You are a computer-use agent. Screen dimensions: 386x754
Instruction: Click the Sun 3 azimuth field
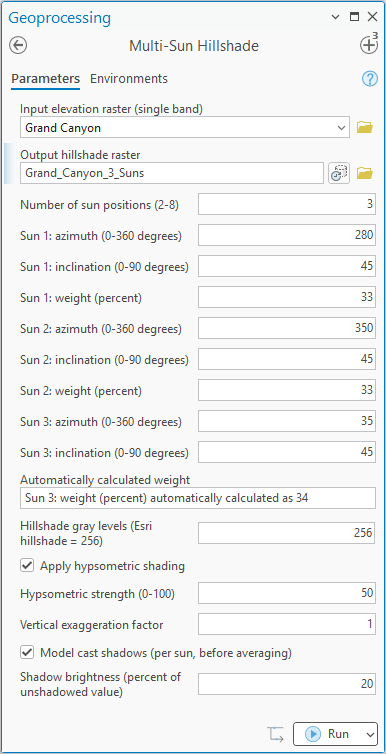coord(286,421)
